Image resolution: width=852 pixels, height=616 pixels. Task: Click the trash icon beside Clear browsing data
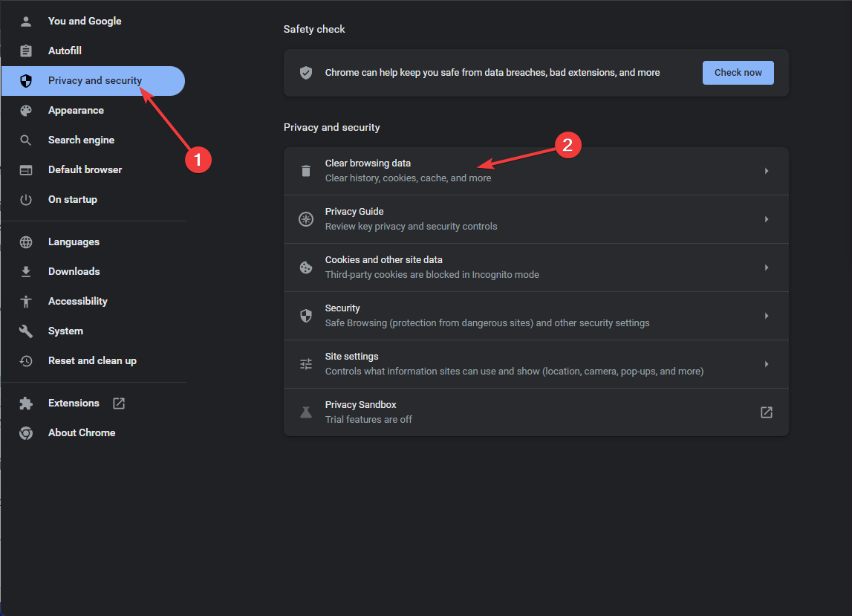point(306,171)
